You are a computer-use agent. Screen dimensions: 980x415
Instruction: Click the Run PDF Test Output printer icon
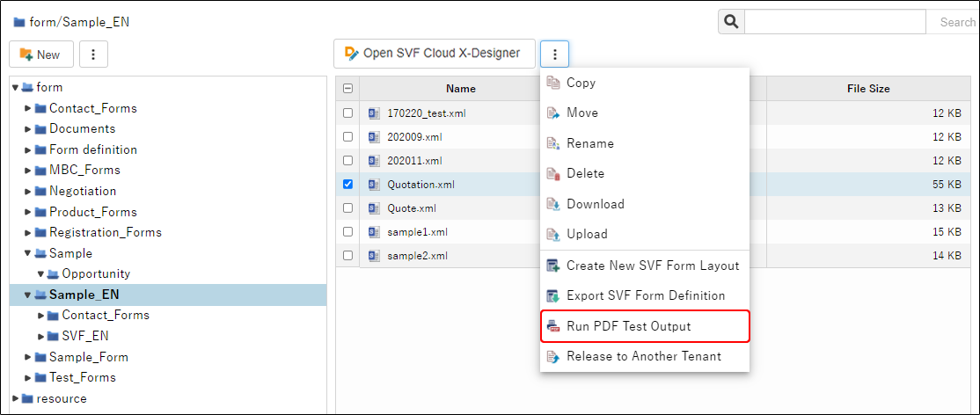pyautogui.click(x=553, y=326)
